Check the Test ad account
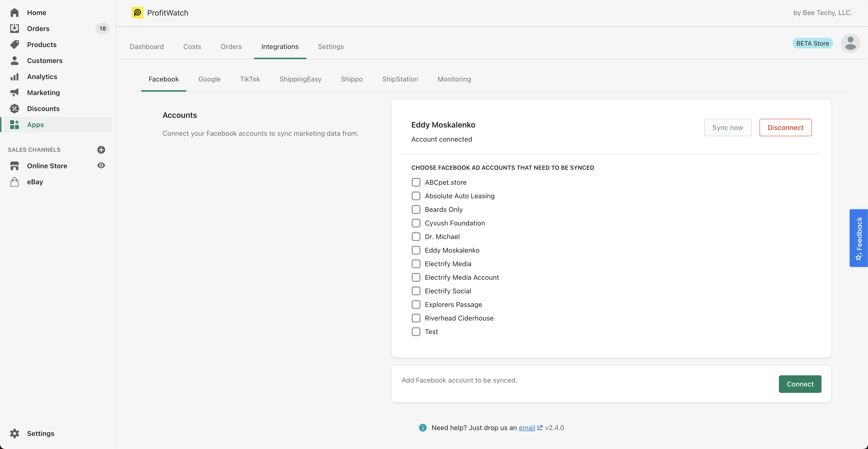The height and width of the screenshot is (449, 868). [x=416, y=332]
